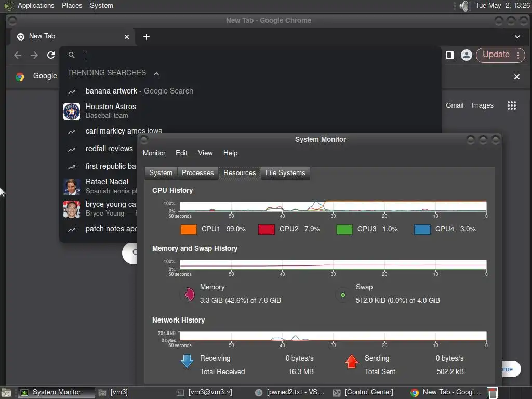Image resolution: width=532 pixels, height=399 pixels.
Task: Click the Chrome back arrow
Action: 18,55
